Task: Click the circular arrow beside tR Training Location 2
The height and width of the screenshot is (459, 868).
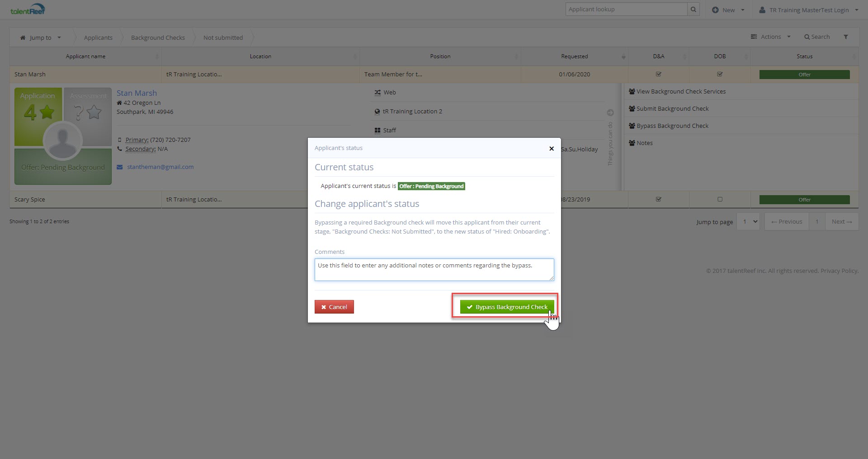Action: [x=610, y=112]
